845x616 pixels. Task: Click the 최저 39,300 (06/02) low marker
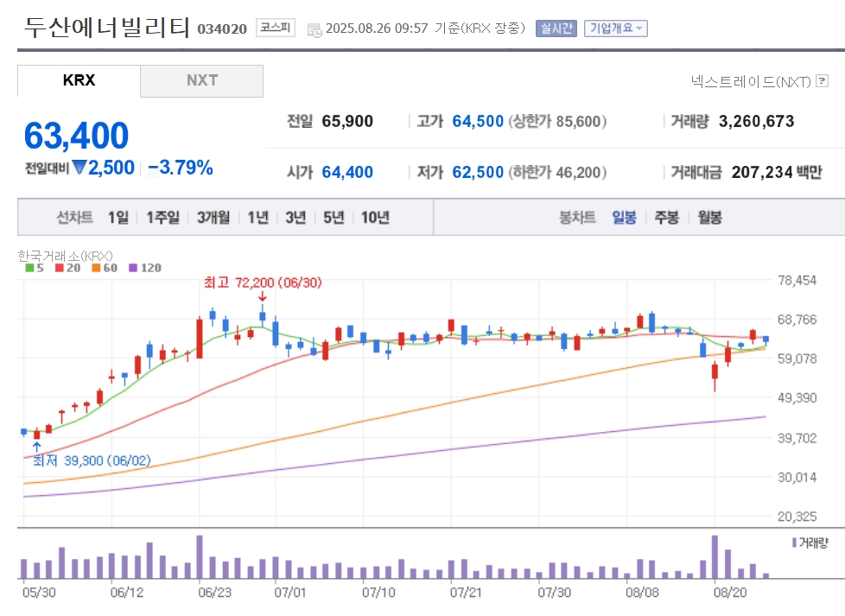coord(92,460)
